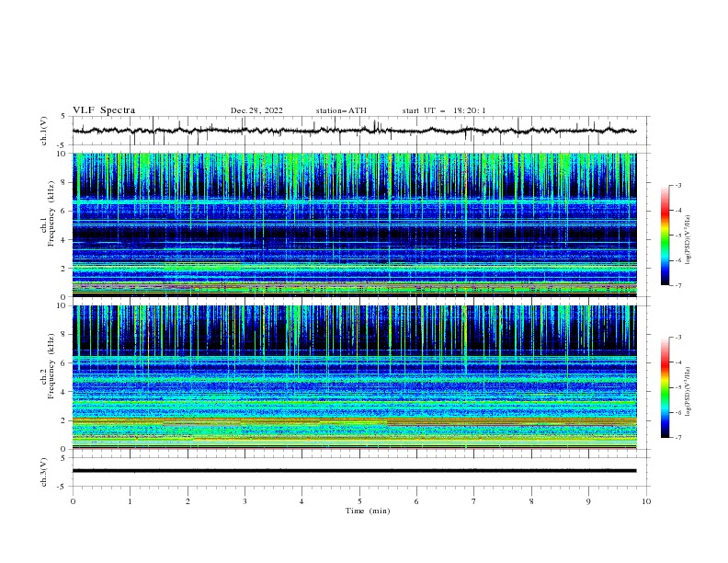Image resolution: width=728 pixels, height=563 pixels.
Task: Click the ch.3 flat black voltage trace
Action: (x=354, y=471)
